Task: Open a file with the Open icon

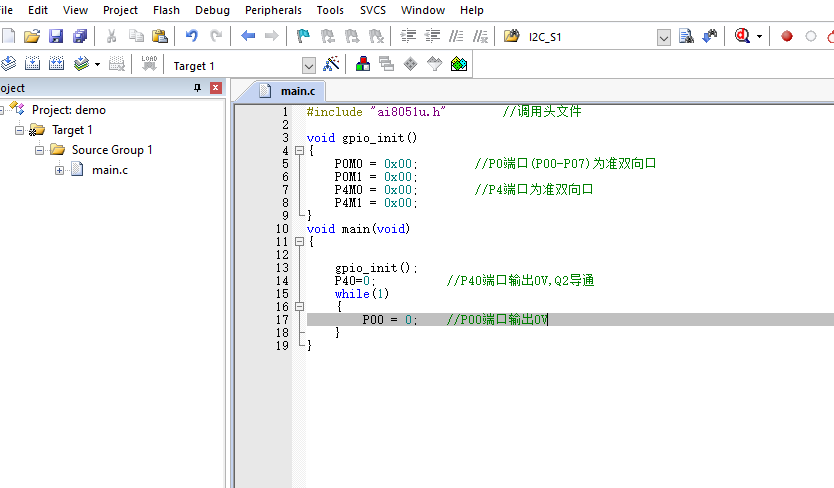Action: (x=32, y=36)
